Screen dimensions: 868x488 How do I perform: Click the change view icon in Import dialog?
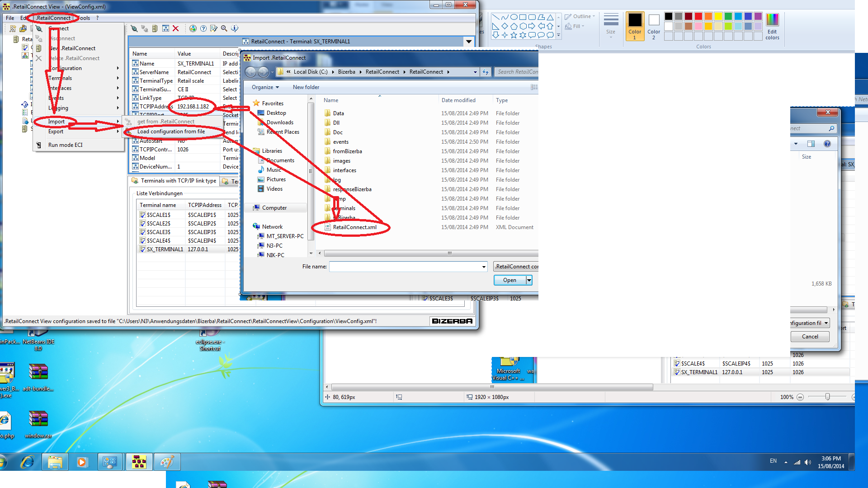tap(534, 87)
